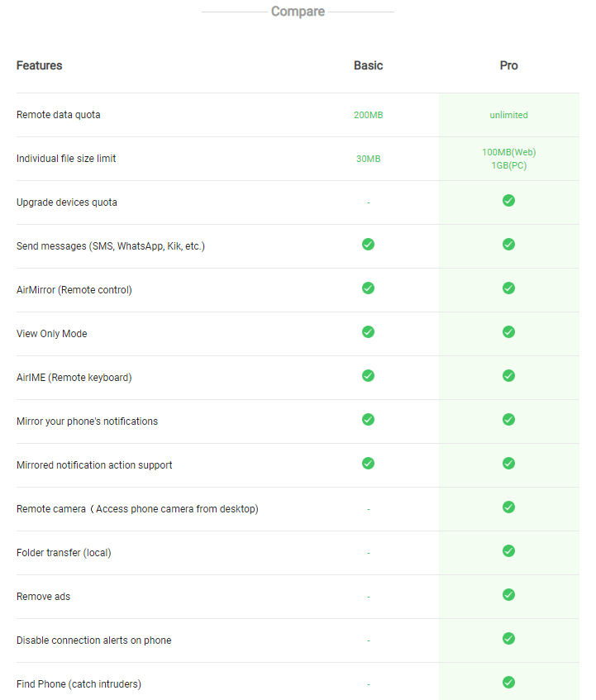Select the Basic column header
Image resolution: width=596 pixels, height=700 pixels.
pos(369,65)
